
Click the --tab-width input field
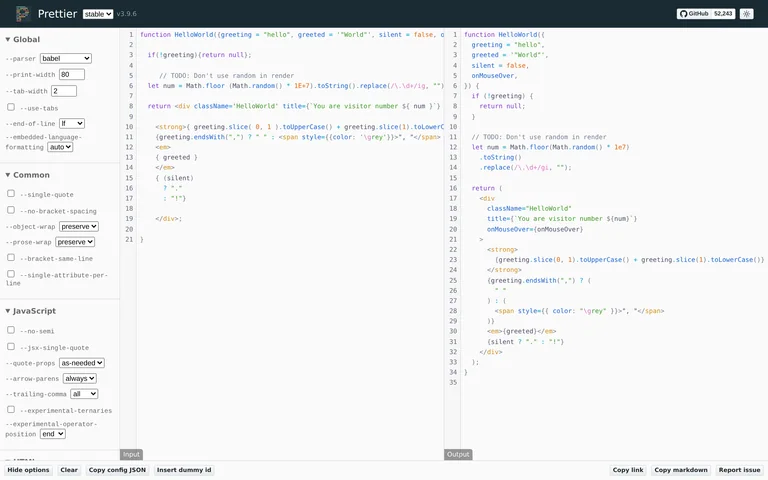pos(64,91)
